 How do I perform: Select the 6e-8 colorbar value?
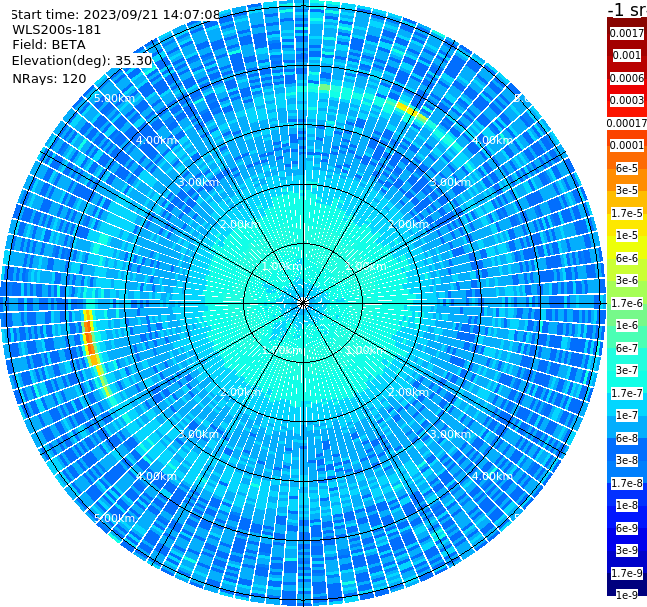pyautogui.click(x=627, y=438)
